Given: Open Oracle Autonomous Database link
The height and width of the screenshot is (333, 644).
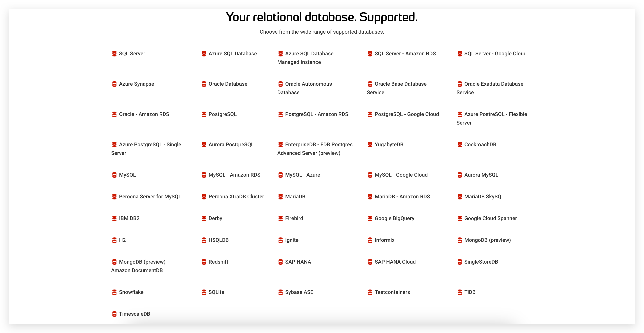Looking at the screenshot, I should pos(304,88).
